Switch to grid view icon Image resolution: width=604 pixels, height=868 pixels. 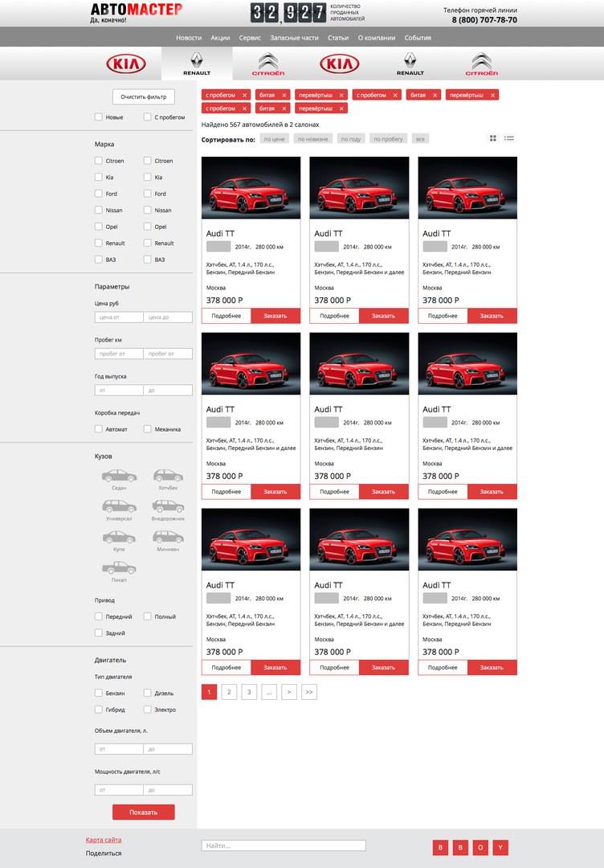(x=493, y=138)
